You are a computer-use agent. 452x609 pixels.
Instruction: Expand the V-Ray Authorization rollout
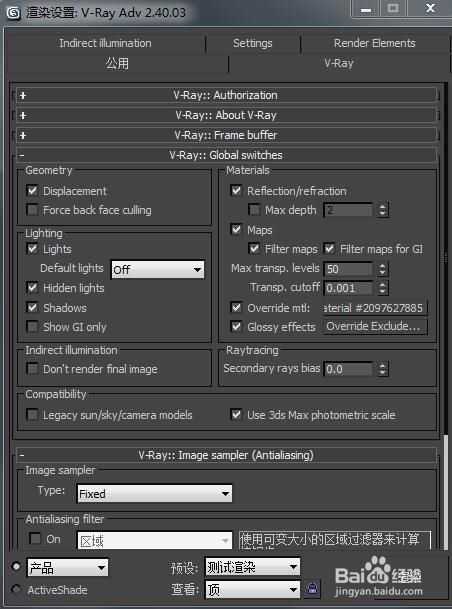[x=226, y=95]
